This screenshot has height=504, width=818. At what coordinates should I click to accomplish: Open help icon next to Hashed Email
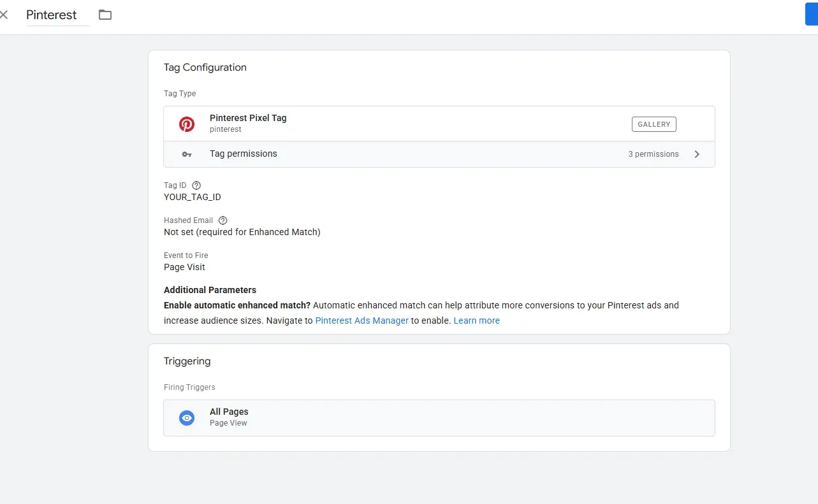tap(223, 220)
